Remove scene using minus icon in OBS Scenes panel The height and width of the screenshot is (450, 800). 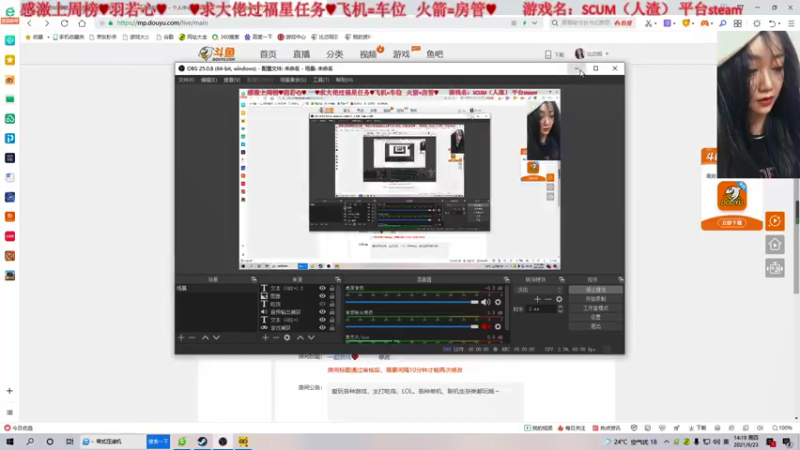click(x=192, y=338)
